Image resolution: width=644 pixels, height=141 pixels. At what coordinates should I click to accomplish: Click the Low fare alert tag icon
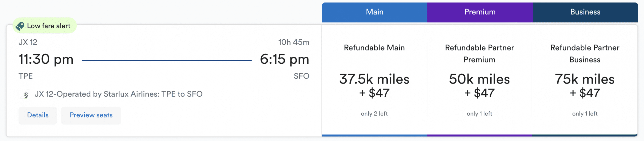20,26
